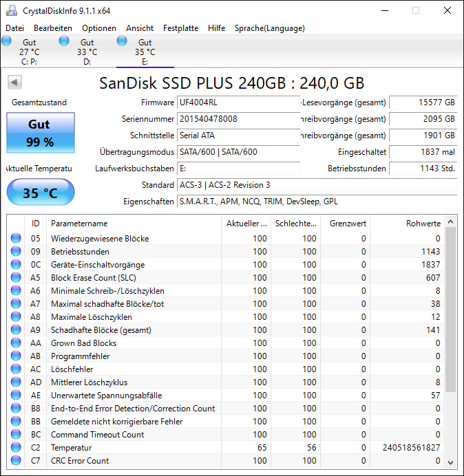
Task: Click status icon for Minimale Schreib-/Löschzyklen
Action: (16, 290)
